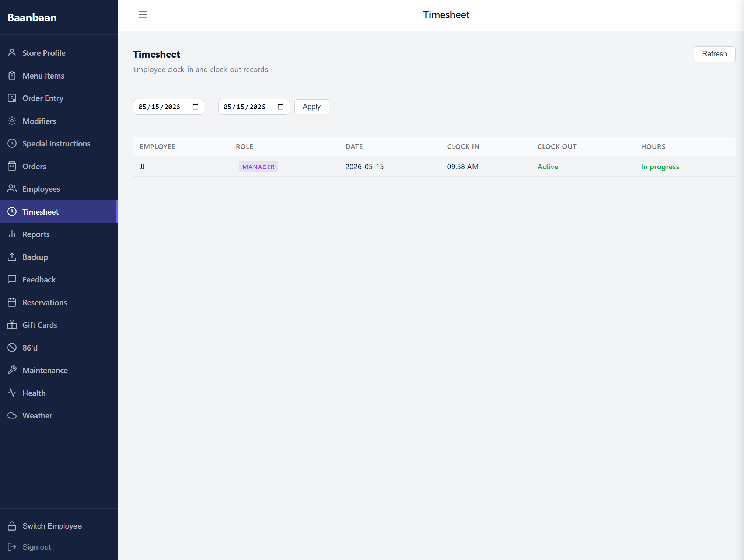Viewport: 744px width, 560px height.
Task: Click the Special Instructions clock icon
Action: (12, 143)
